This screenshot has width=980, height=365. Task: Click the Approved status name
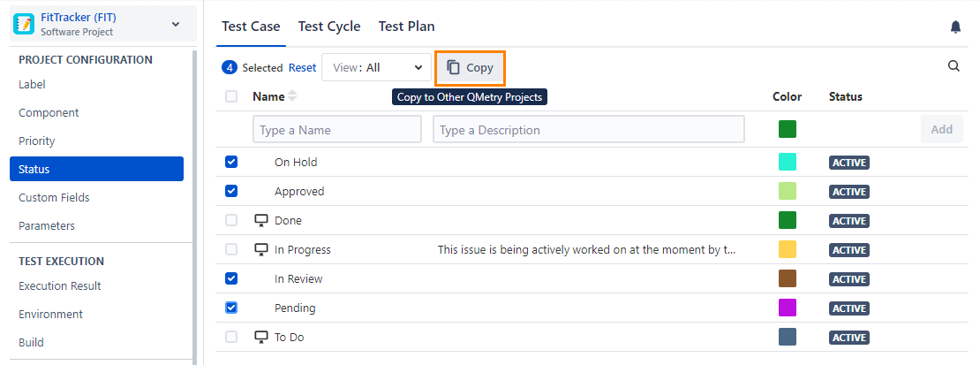pos(299,191)
